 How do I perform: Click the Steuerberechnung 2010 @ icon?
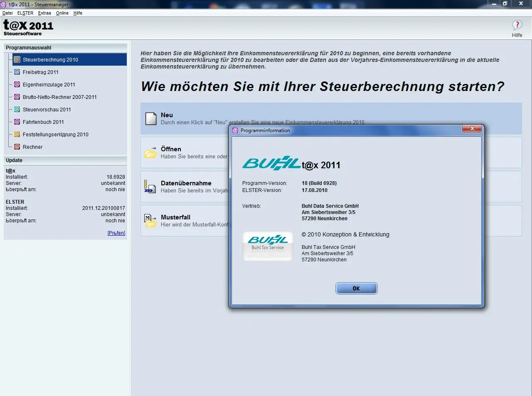(17, 59)
